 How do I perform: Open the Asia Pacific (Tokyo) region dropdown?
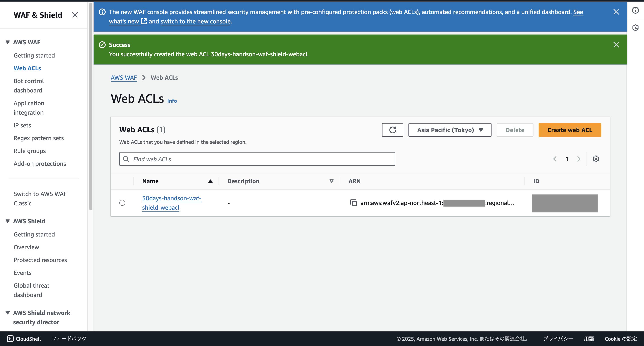[450, 130]
